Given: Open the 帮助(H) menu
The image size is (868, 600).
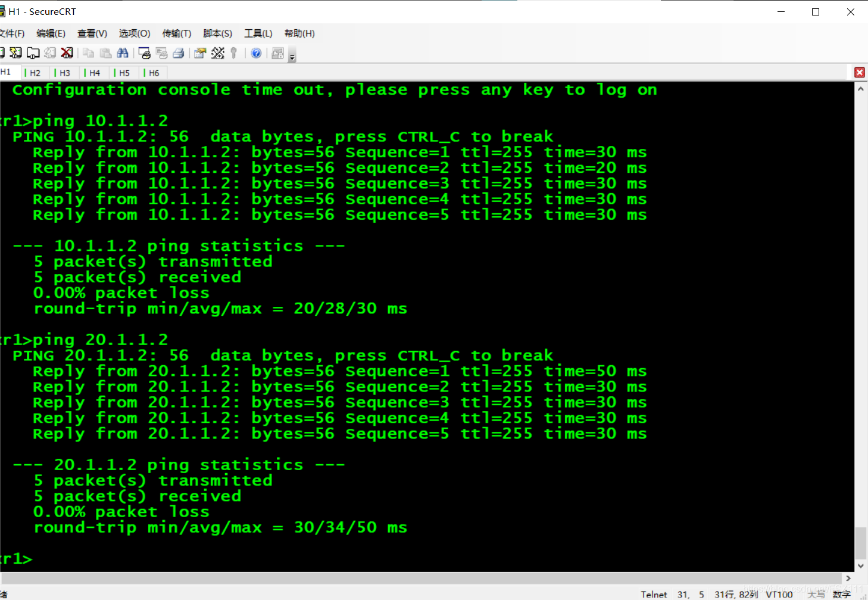Looking at the screenshot, I should tap(299, 33).
